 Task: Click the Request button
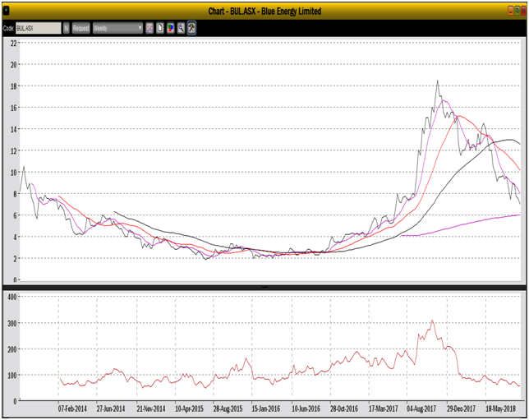[x=81, y=28]
